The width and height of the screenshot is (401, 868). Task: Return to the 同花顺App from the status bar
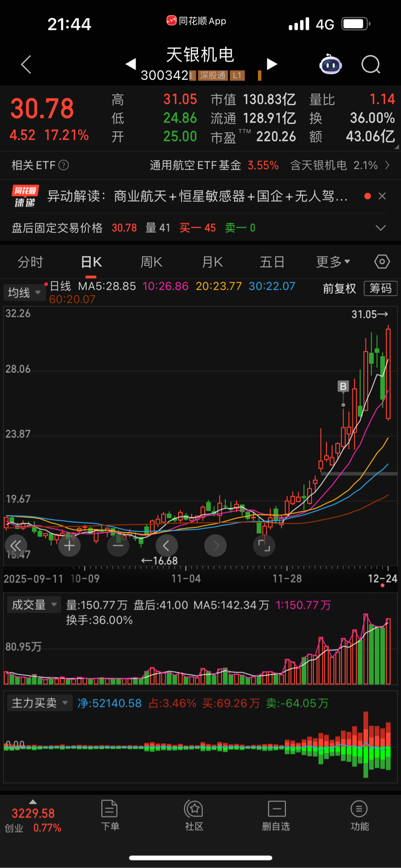point(196,21)
